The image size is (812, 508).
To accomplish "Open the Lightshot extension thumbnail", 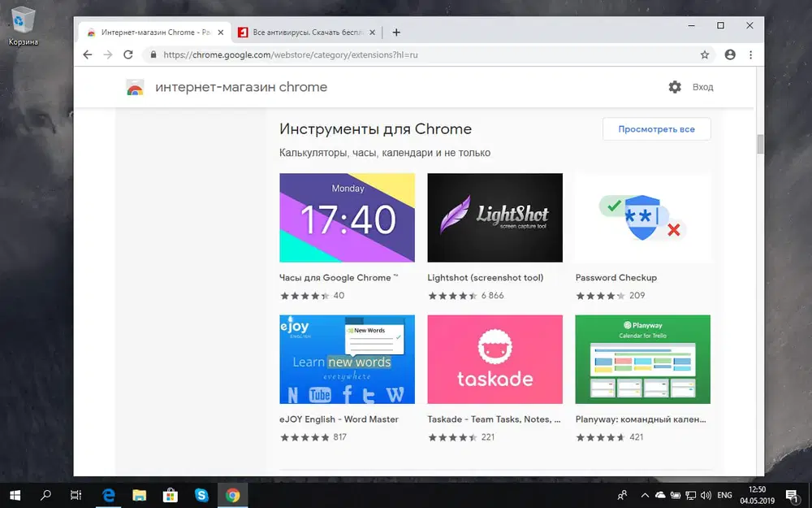I will click(x=495, y=217).
